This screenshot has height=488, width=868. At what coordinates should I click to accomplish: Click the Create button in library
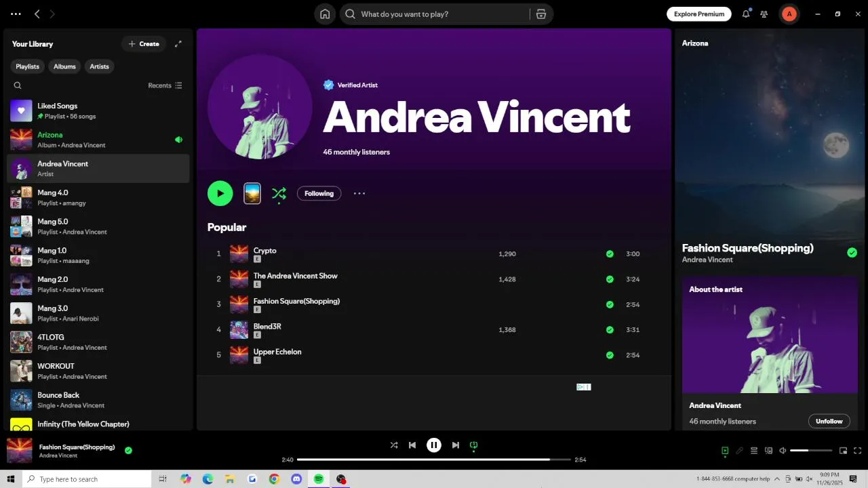pyautogui.click(x=144, y=44)
